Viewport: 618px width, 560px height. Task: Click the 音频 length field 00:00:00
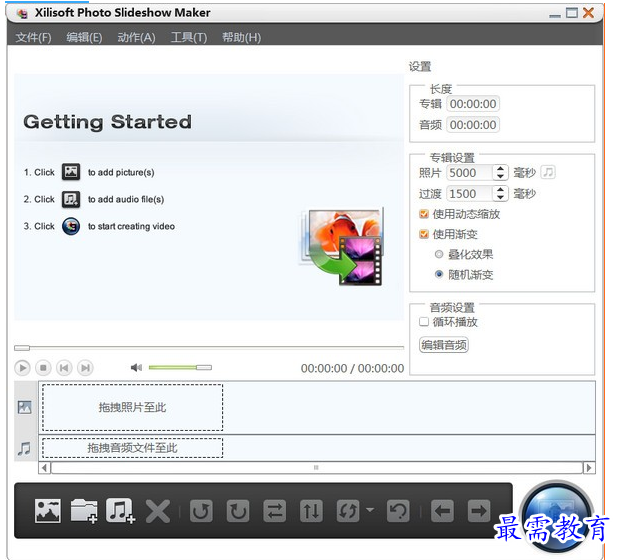tap(473, 125)
